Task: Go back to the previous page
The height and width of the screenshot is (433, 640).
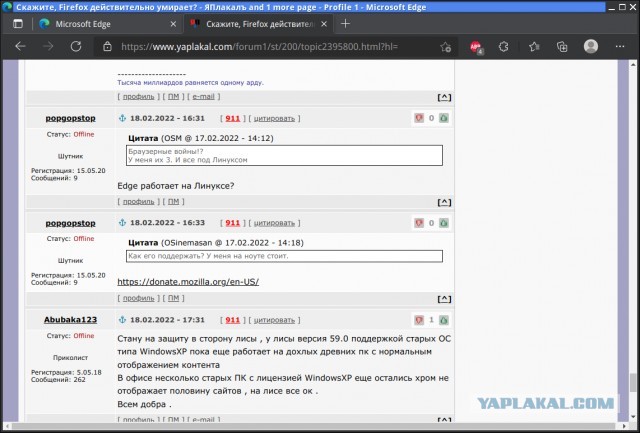Action: tap(20, 47)
